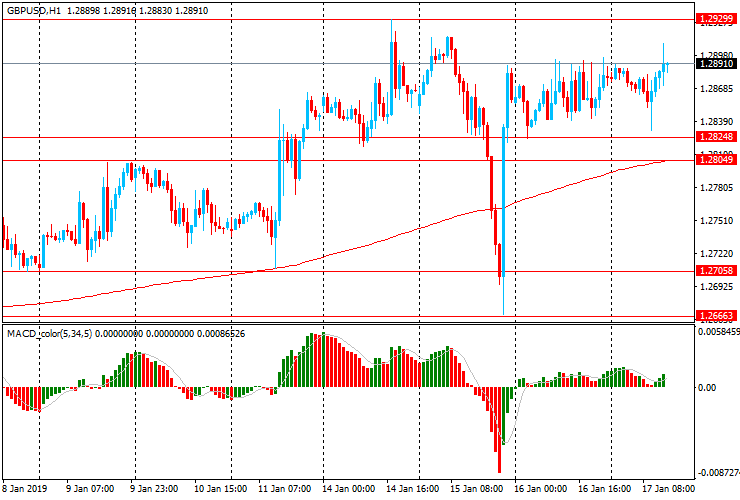The height and width of the screenshot is (500, 740).
Task: Click the GBPUSD,H1 chart title text
Action: [x=34, y=10]
